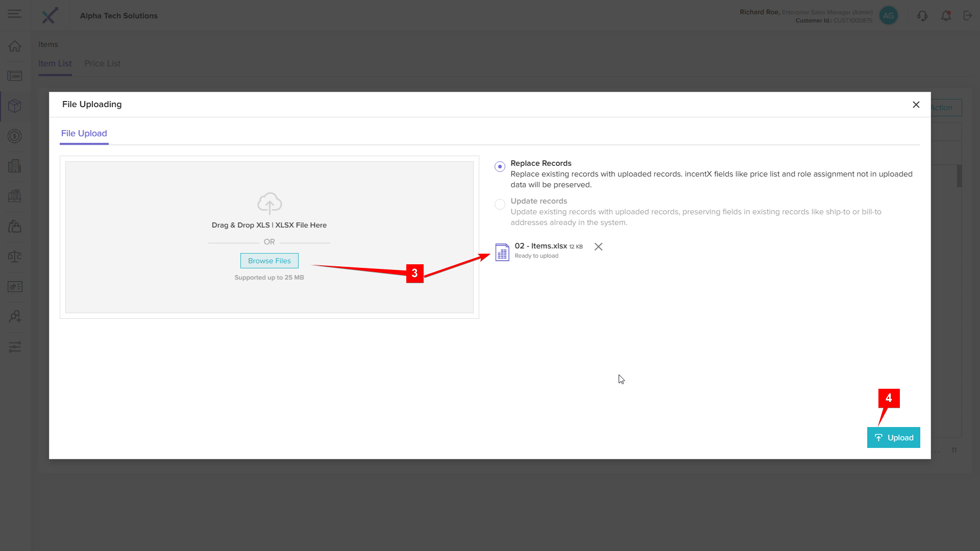Click the hamburger menu icon
980x551 pixels.
point(14,14)
